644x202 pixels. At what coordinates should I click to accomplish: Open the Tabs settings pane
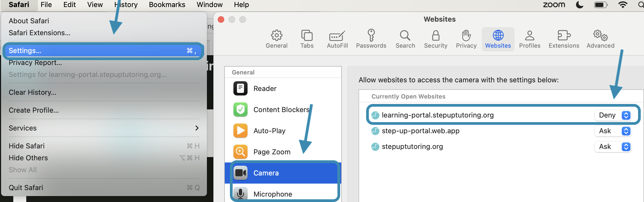[307, 39]
